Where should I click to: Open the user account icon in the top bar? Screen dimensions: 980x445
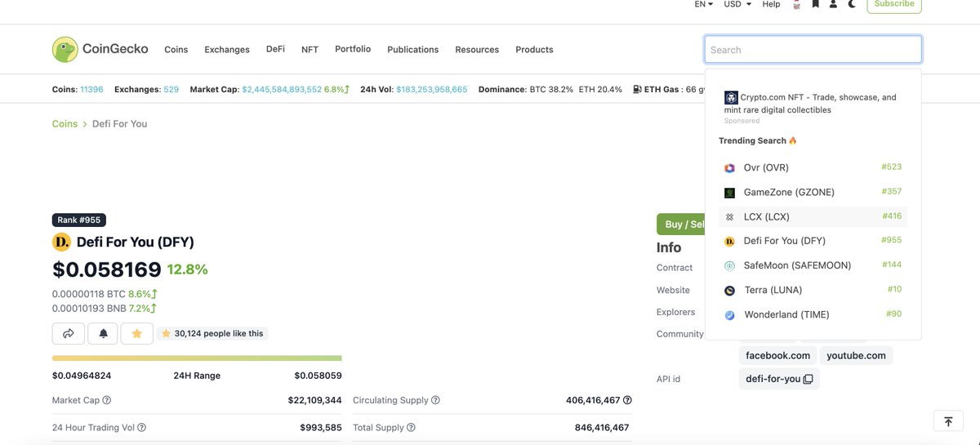click(x=833, y=4)
